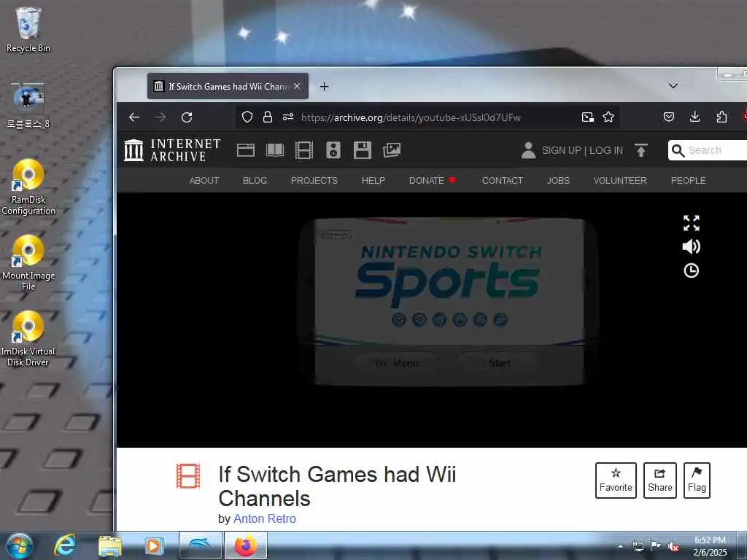Click the Favorite button

(x=616, y=481)
